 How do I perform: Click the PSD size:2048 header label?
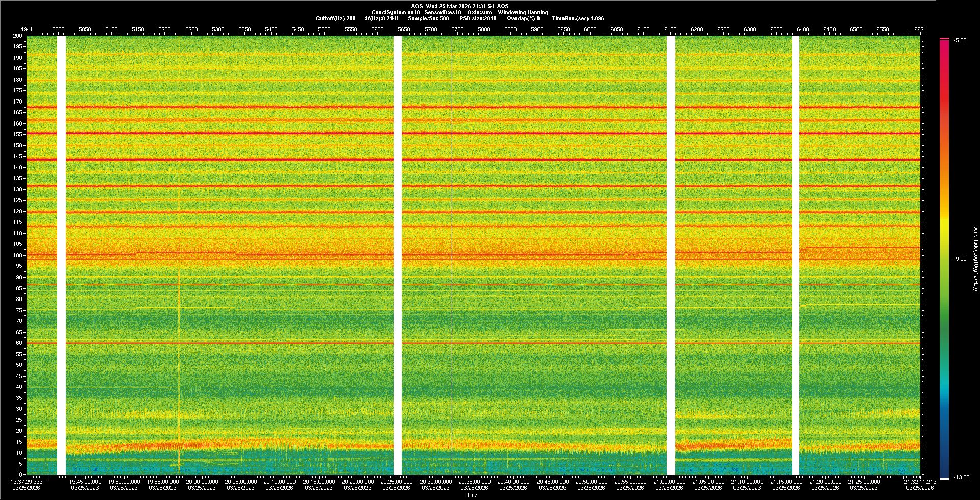click(x=477, y=18)
